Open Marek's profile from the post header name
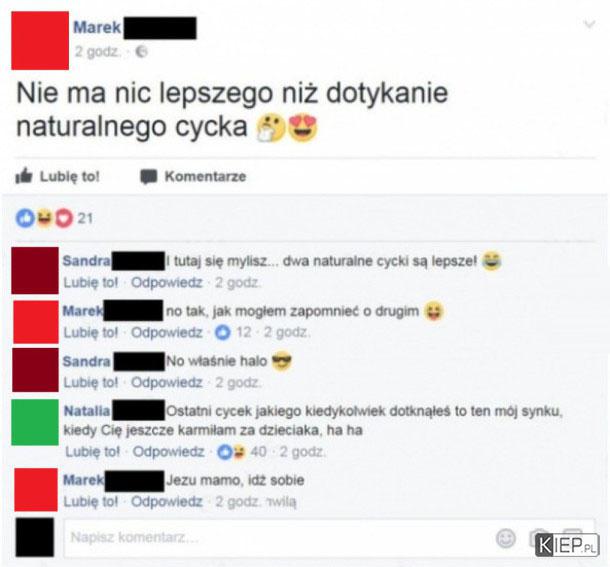Viewport: 610px width, 567px height. [97, 27]
